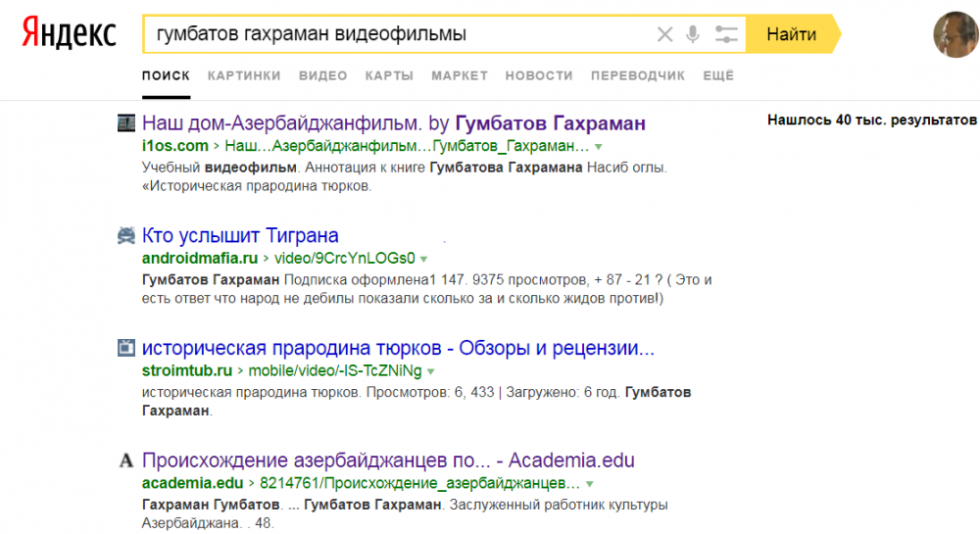
Task: Click the Academia.edu favicon letter A
Action: pyautogui.click(x=126, y=461)
